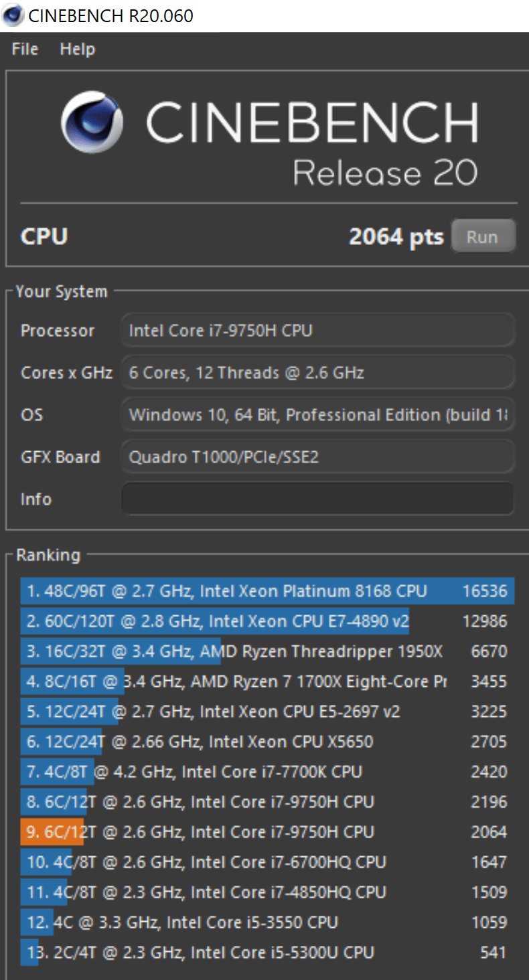Select the Ryzen 7 1700X ranking row

tap(267, 681)
